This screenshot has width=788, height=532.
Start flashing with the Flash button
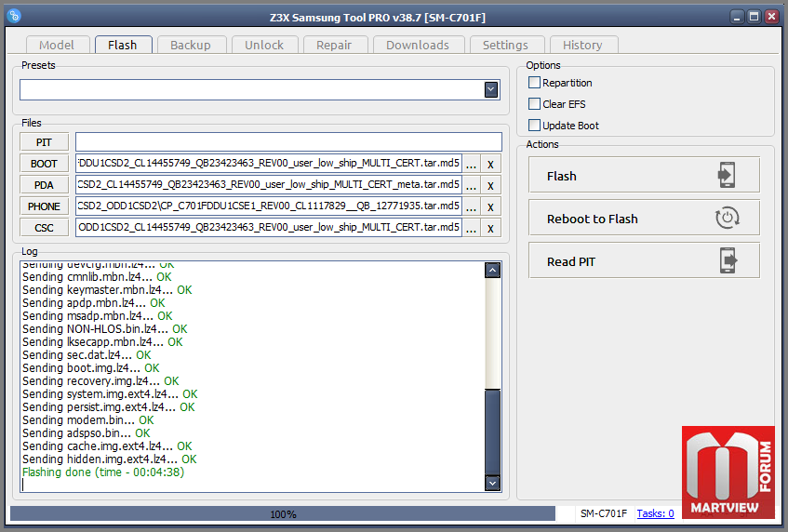644,175
